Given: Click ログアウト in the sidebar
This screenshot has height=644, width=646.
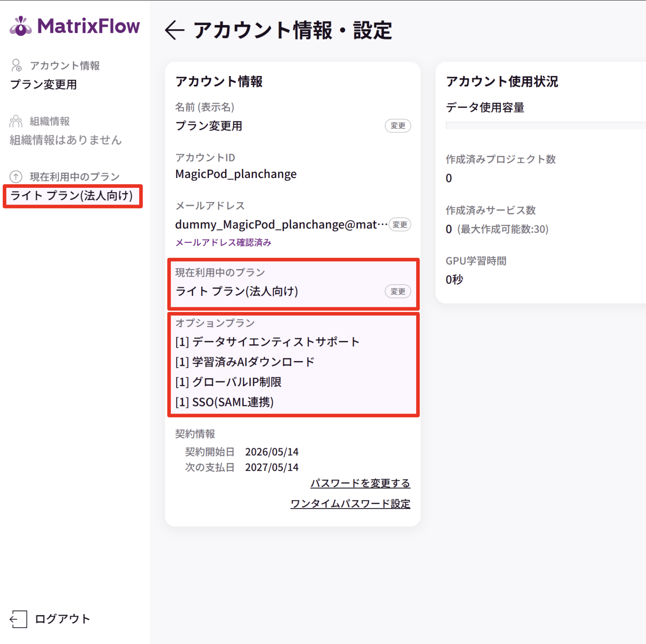Looking at the screenshot, I should tap(62, 619).
